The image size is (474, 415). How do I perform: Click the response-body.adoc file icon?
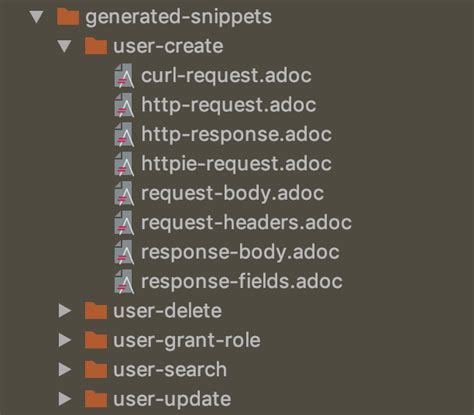tap(124, 252)
